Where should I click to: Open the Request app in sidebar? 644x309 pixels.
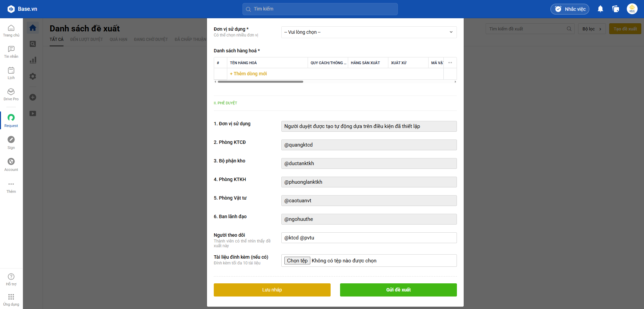point(11,120)
